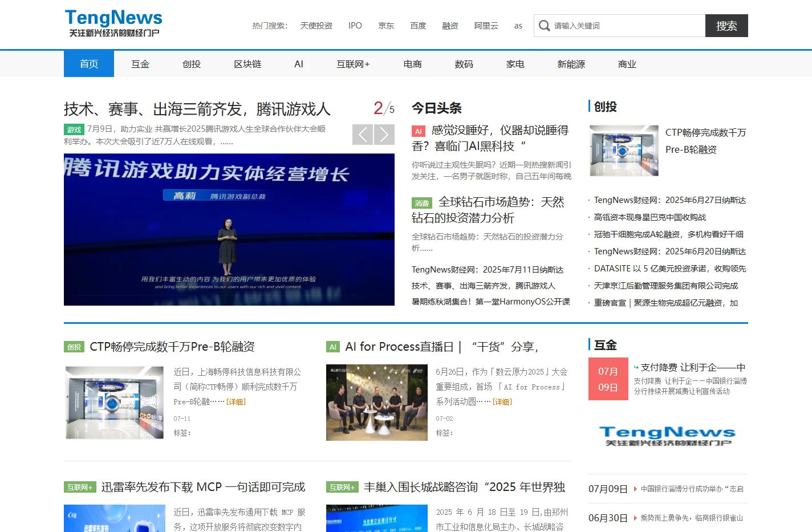The image size is (812, 532).
Task: Open the article 丰巢入围长城战略咨询
Action: point(465,487)
